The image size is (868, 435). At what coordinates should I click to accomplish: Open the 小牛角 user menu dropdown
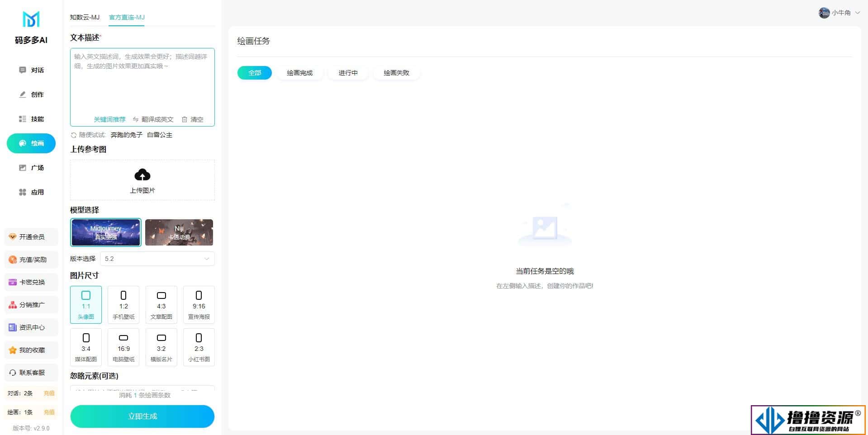coord(840,13)
